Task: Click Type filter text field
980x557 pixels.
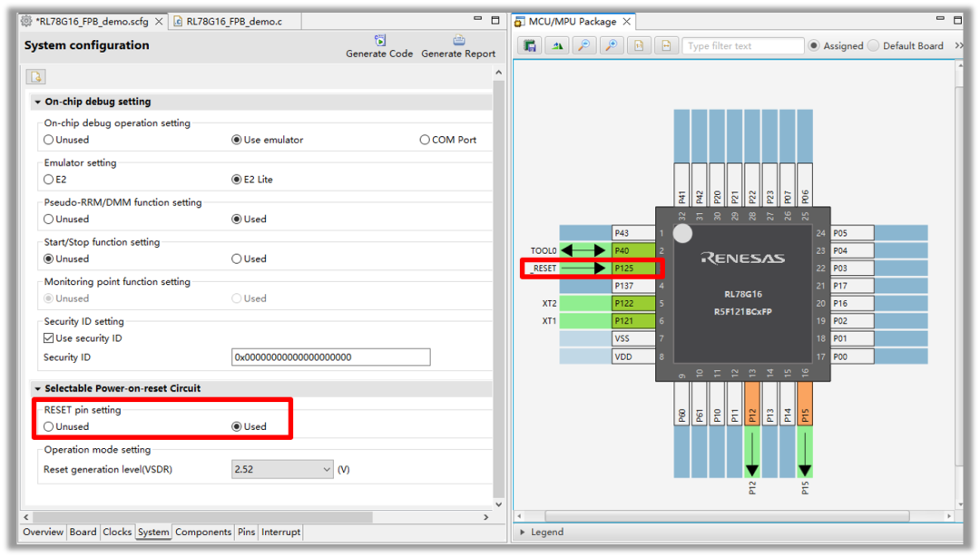Action: [742, 45]
